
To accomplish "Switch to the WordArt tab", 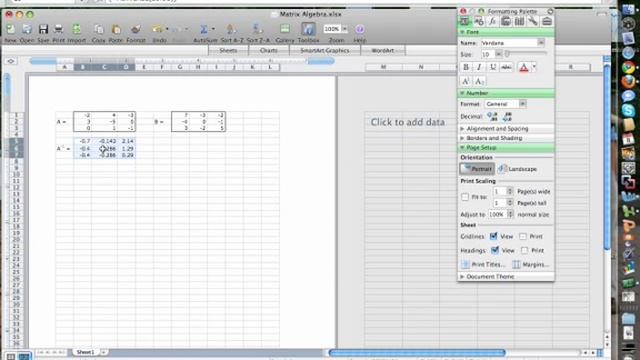I will tap(383, 50).
